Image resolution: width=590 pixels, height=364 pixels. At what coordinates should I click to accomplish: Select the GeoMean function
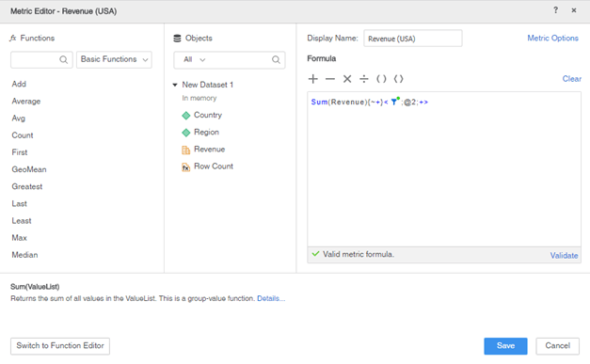(29, 169)
